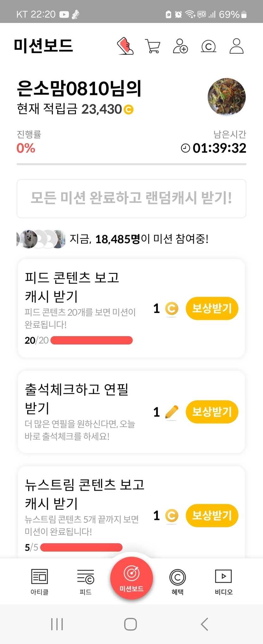Tap the remaining time clock icon
Viewport: 263px width, 644px height.
[x=185, y=148]
